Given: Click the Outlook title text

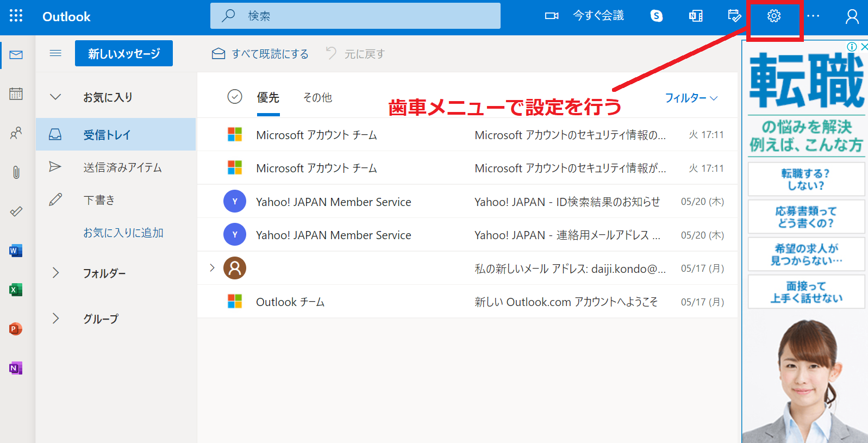Looking at the screenshot, I should click(66, 17).
